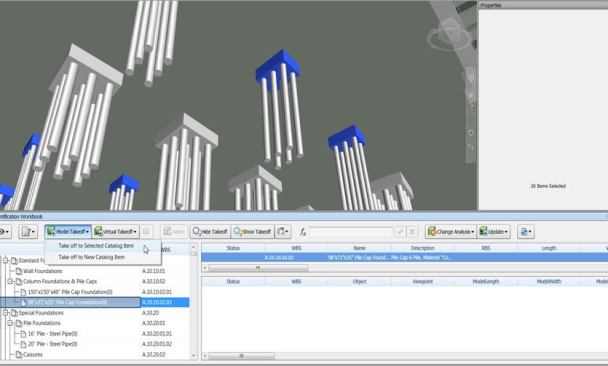608x366 pixels.
Task: Click the upper grid horizontal scrollbar thumb
Action: [258, 268]
